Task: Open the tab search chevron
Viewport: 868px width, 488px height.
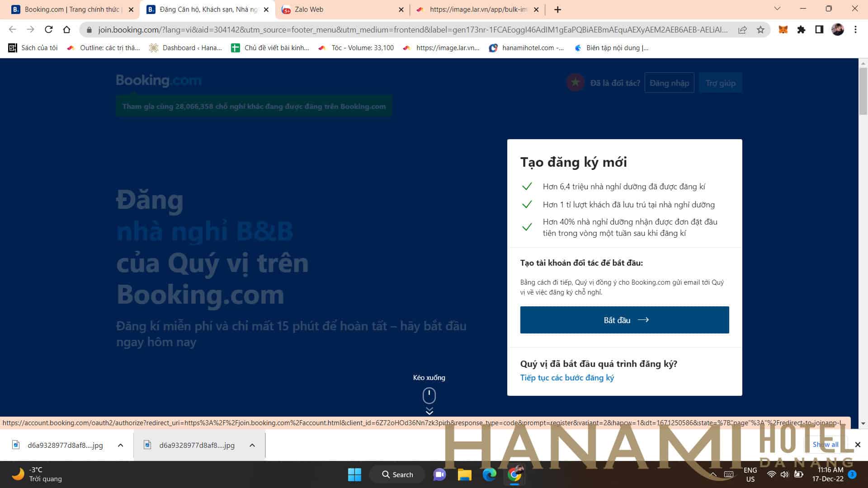Action: click(777, 8)
